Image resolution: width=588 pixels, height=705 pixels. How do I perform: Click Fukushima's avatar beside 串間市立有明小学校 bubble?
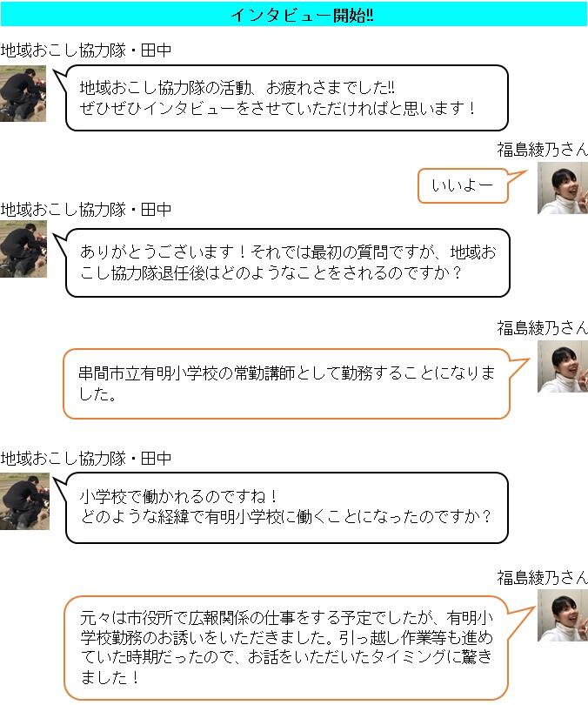tap(563, 366)
